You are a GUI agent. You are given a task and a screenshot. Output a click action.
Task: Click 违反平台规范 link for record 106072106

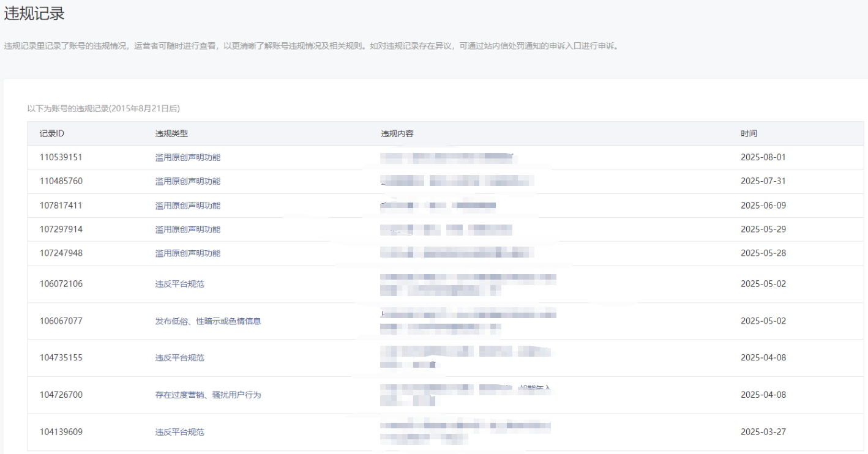[x=179, y=284]
